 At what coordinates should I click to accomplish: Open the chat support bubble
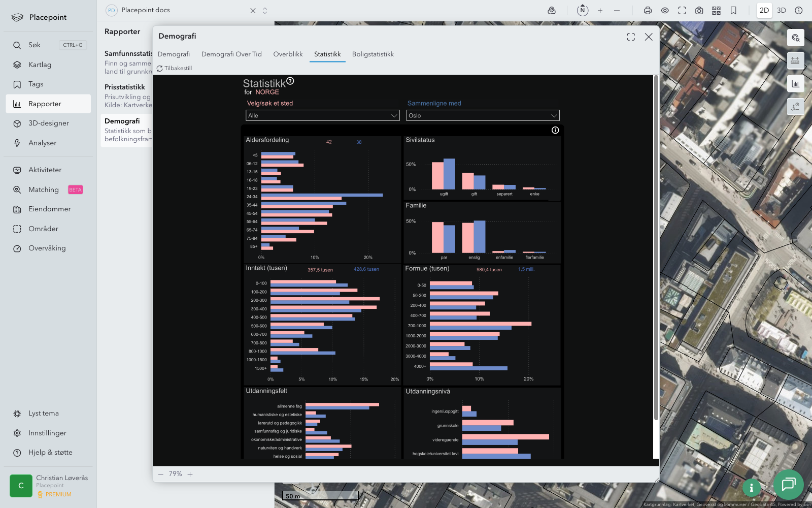(788, 484)
